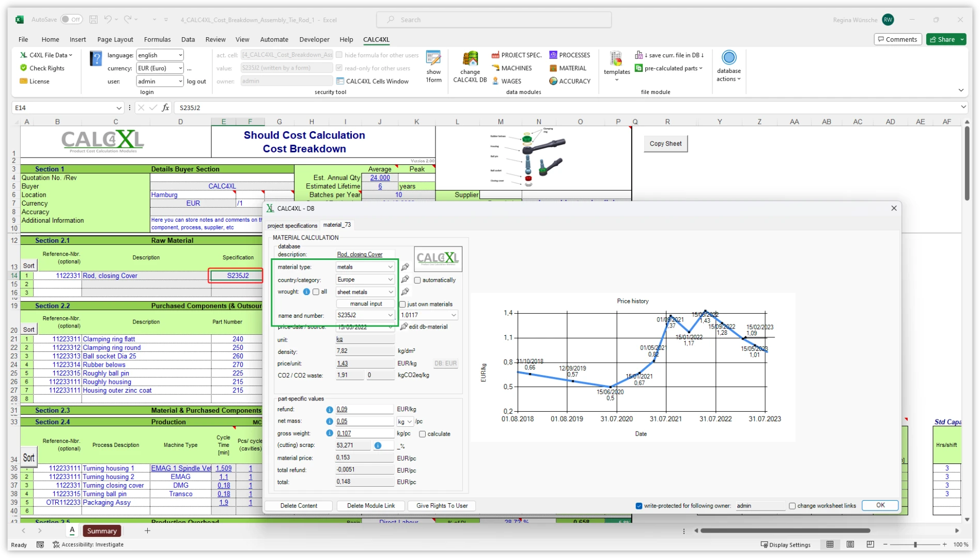Click the Name Box showing E14

pyautogui.click(x=67, y=107)
